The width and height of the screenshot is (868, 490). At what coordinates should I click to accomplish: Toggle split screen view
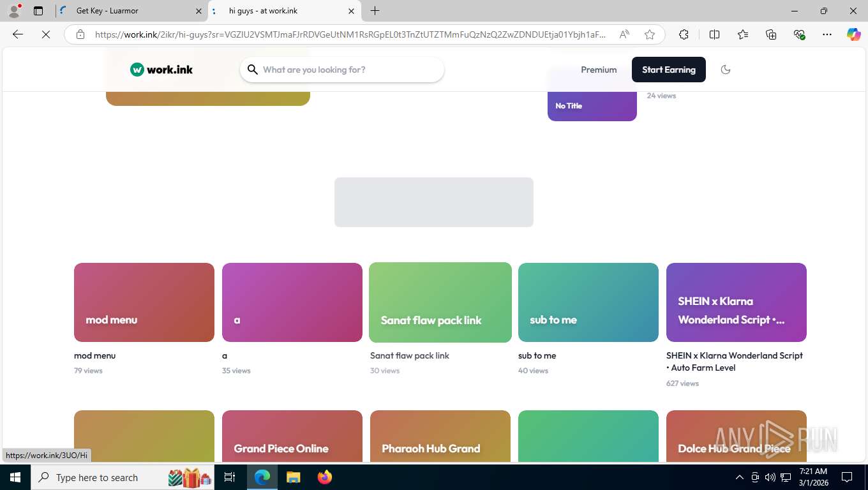pyautogui.click(x=714, y=34)
